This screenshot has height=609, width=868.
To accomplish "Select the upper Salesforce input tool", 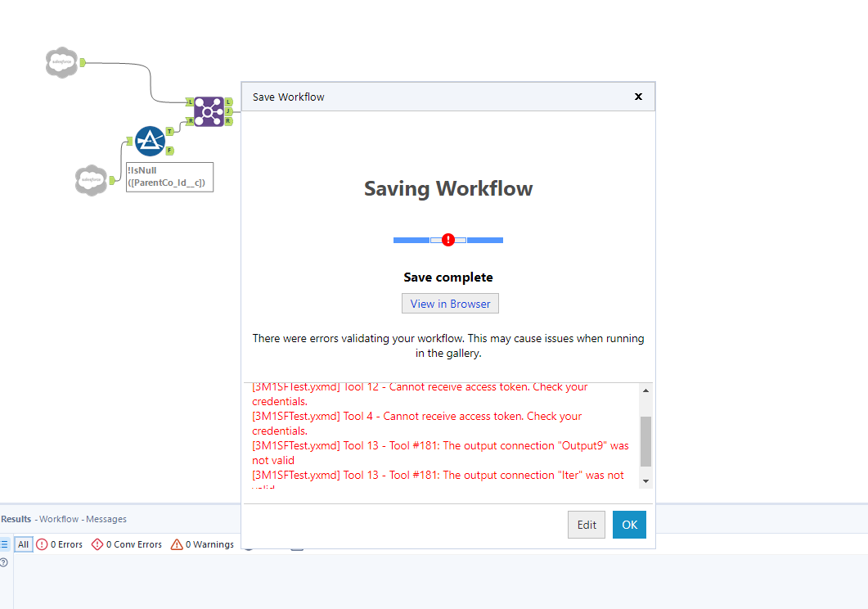I will [x=61, y=62].
